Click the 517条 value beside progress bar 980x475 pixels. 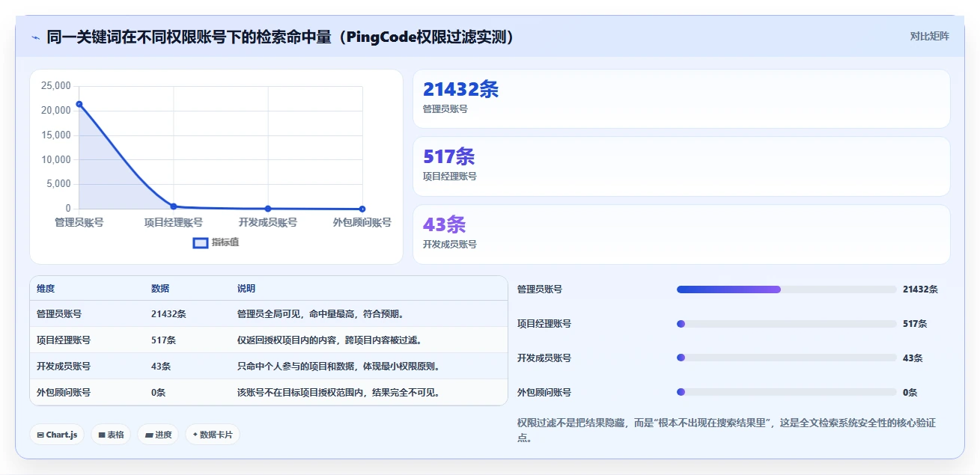[x=915, y=324]
